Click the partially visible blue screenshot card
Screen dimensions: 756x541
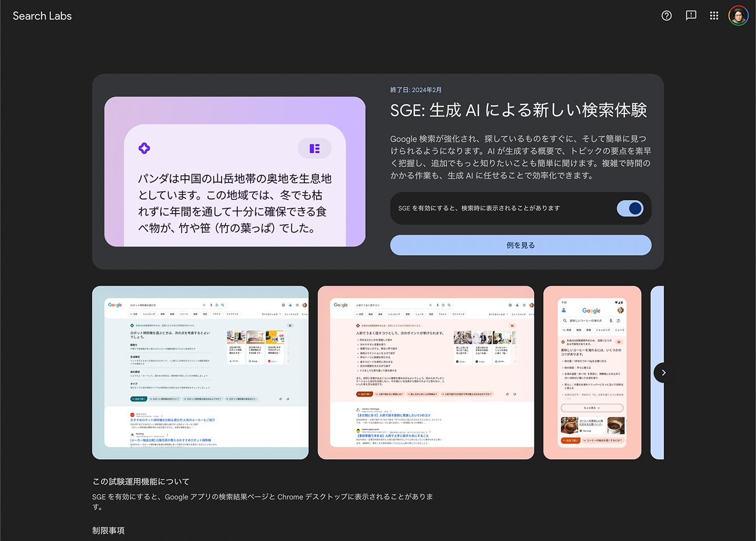[x=657, y=373]
